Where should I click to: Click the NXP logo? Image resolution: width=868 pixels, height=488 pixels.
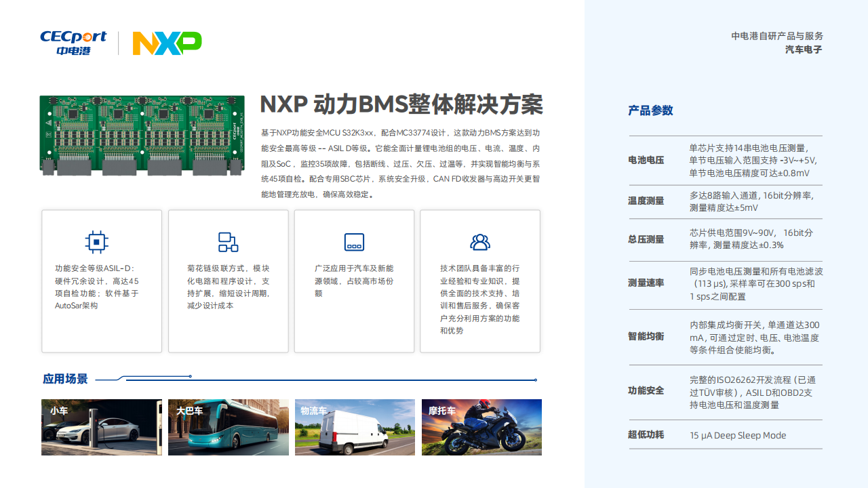click(x=167, y=43)
